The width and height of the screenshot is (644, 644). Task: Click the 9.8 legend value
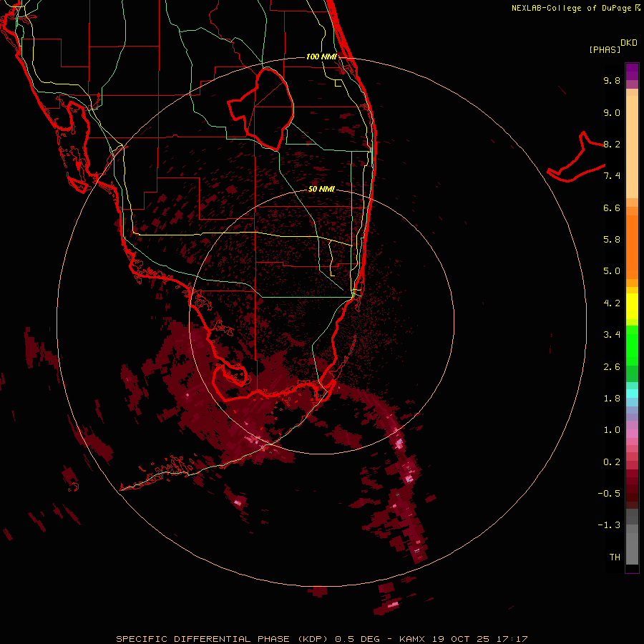point(612,80)
